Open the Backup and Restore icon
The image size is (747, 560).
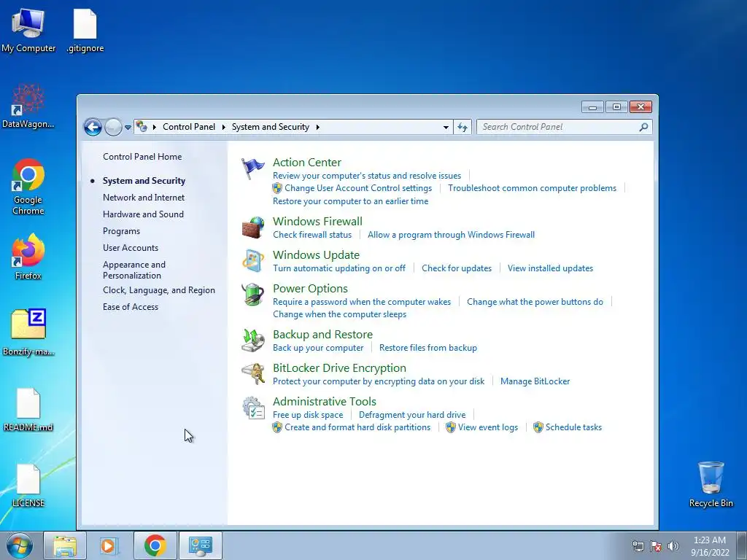point(252,340)
